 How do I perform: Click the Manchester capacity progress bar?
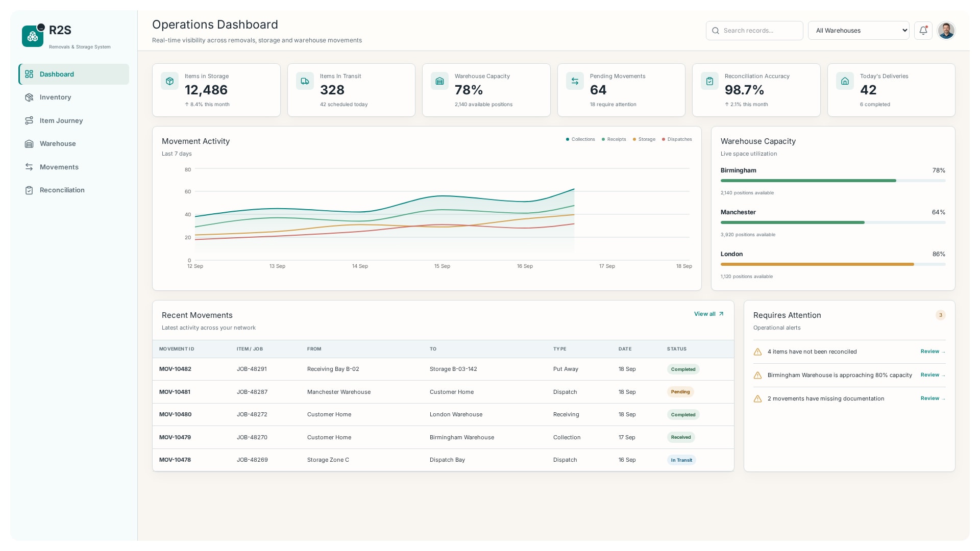(833, 222)
